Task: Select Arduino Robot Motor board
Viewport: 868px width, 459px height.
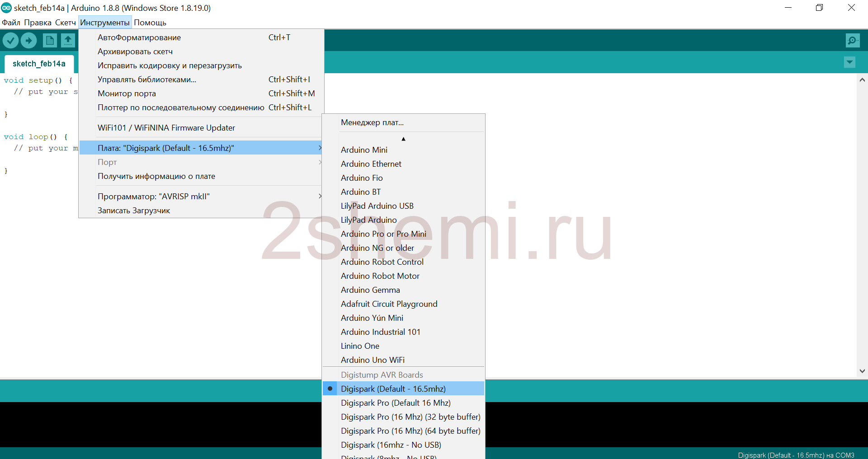Action: coord(403,276)
